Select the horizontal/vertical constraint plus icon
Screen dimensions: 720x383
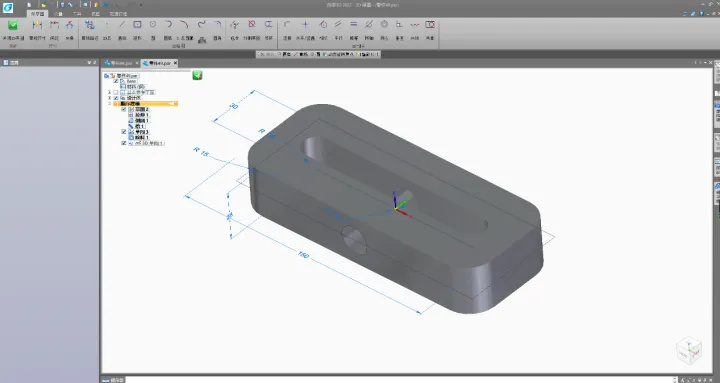(305, 24)
